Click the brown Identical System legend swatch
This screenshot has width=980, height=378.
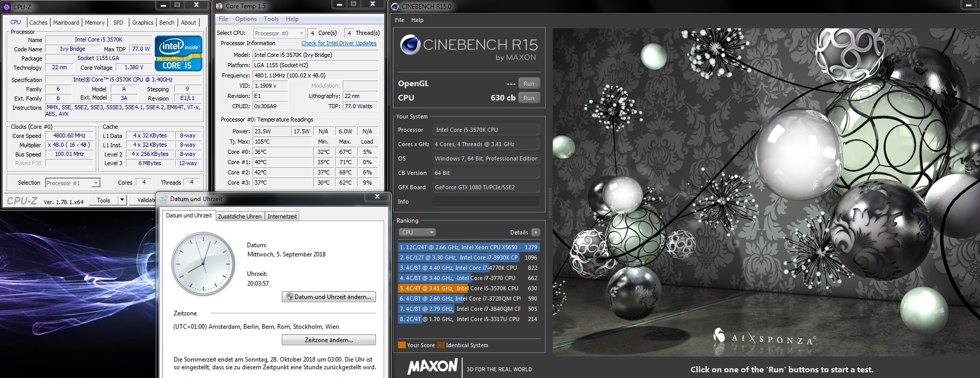(x=441, y=345)
